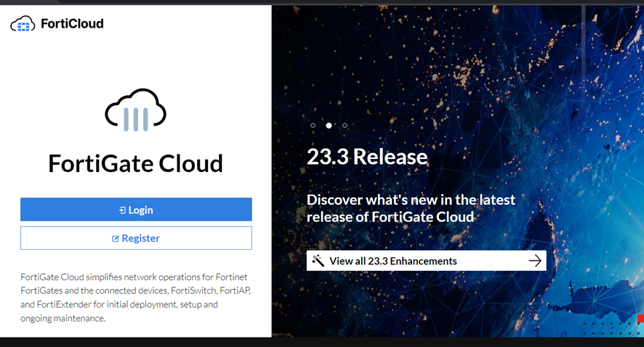
Task: Click the magic wand icon on Enhancements banner
Action: 318,261
